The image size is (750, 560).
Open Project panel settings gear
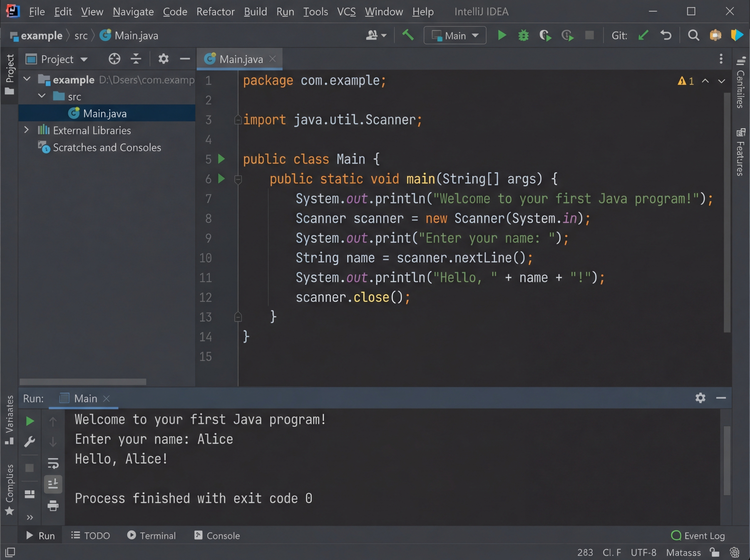point(164,59)
